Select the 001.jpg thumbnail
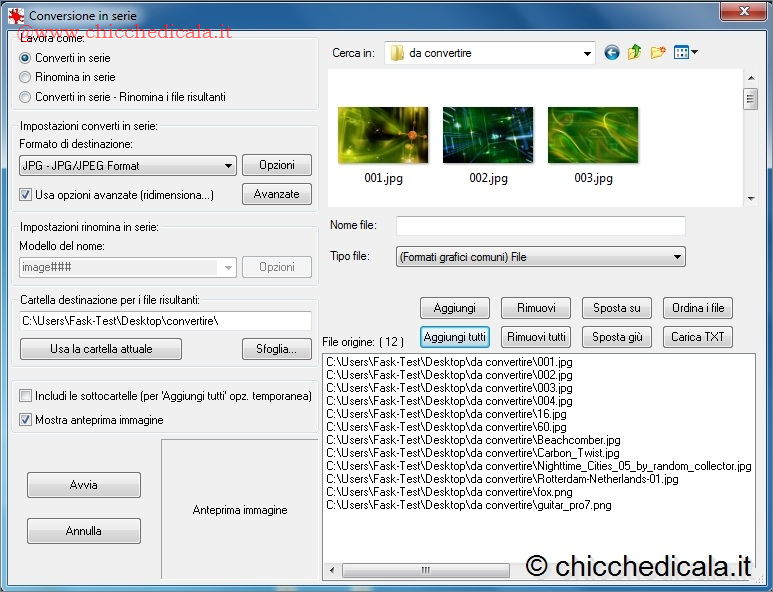The height and width of the screenshot is (592, 773). click(383, 135)
